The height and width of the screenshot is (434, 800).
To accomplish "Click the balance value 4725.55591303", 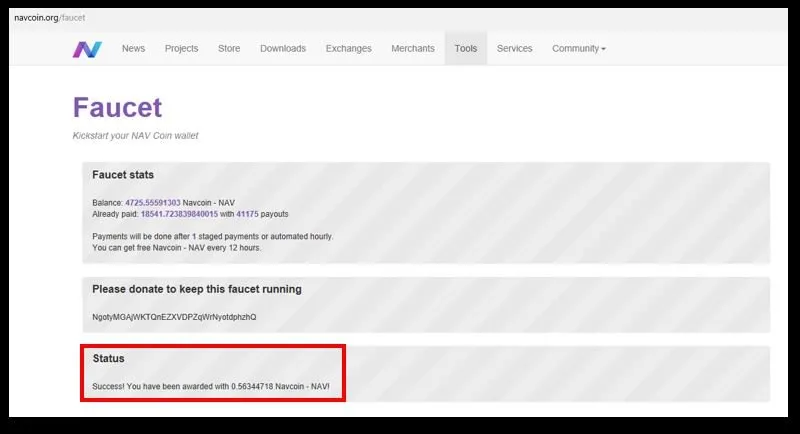I will [153, 203].
